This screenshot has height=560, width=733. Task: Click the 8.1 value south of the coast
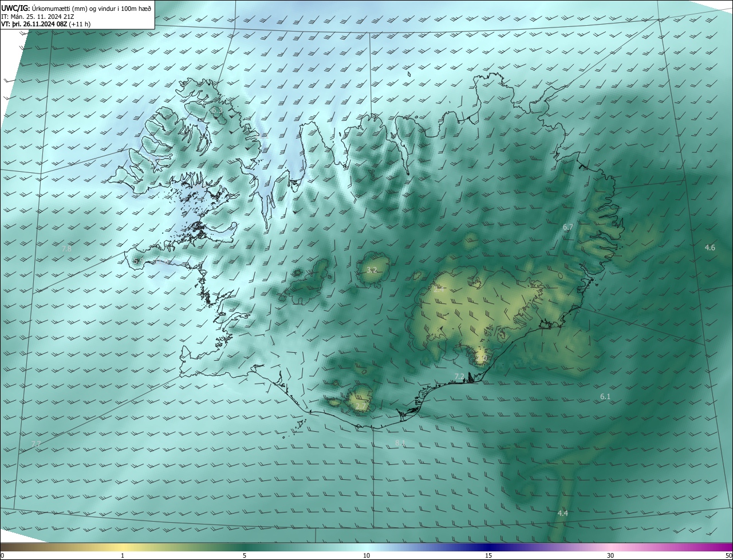pos(400,443)
